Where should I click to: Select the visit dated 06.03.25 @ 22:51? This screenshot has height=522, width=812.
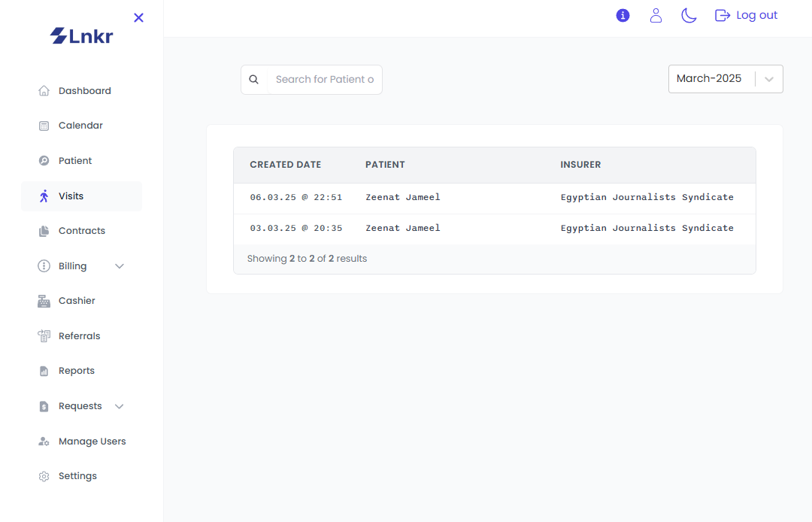pos(296,197)
